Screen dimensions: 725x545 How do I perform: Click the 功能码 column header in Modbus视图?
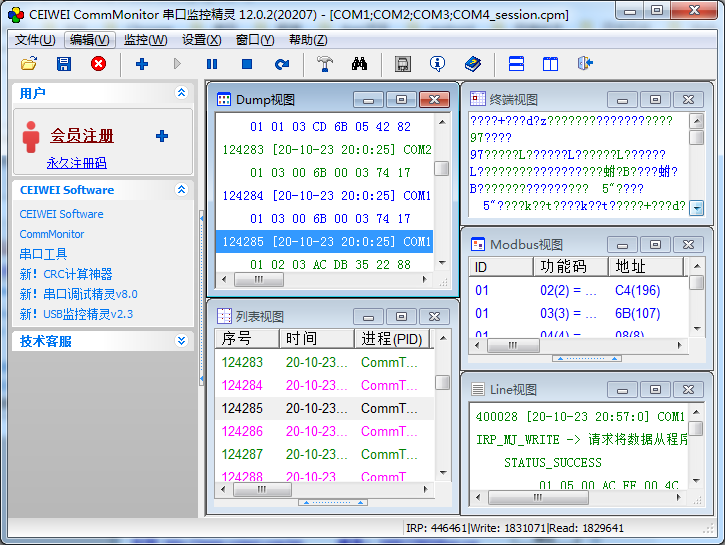(571, 267)
